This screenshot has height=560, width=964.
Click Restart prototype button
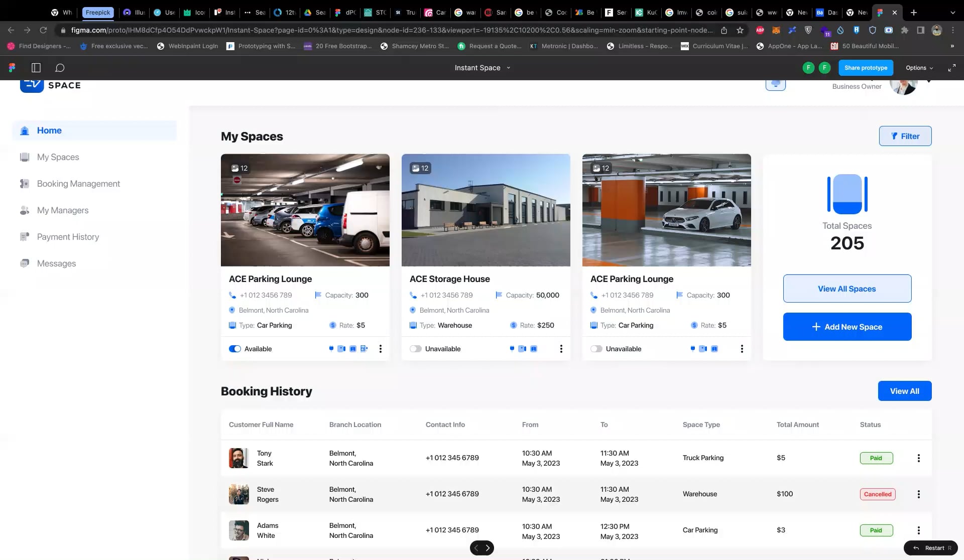pyautogui.click(x=930, y=548)
